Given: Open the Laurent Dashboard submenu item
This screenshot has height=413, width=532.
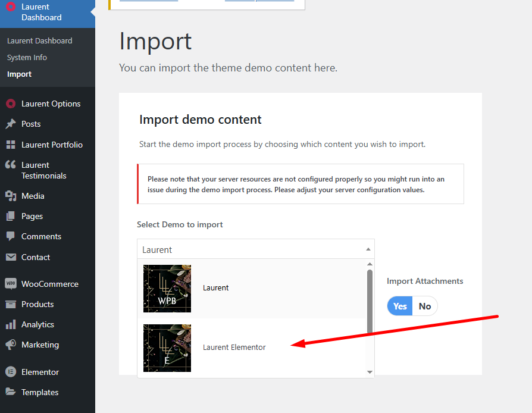Looking at the screenshot, I should click(x=40, y=40).
